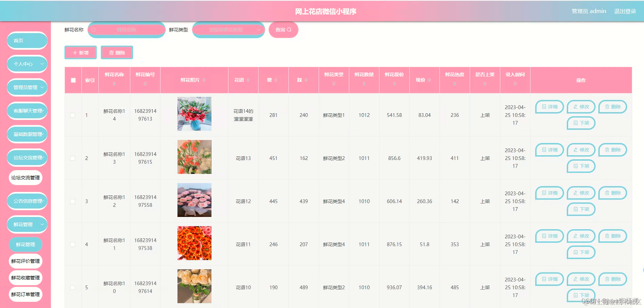
Task: Sort by the 鲜花名称 column arrows
Action: point(114,83)
